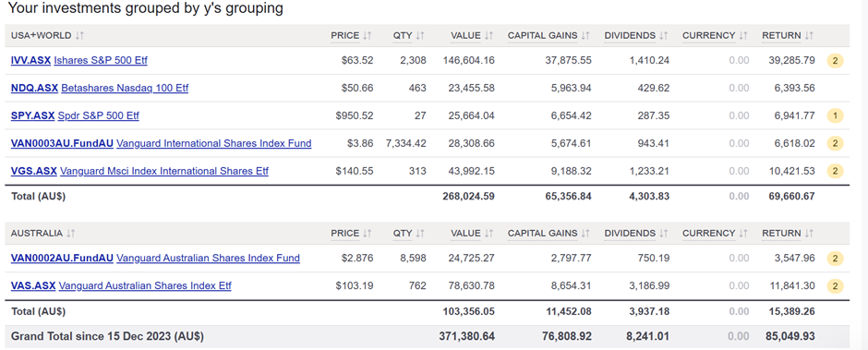
Task: Sort USA+WORLD table by CAPITAL GAINS arrows
Action: pyautogui.click(x=585, y=35)
